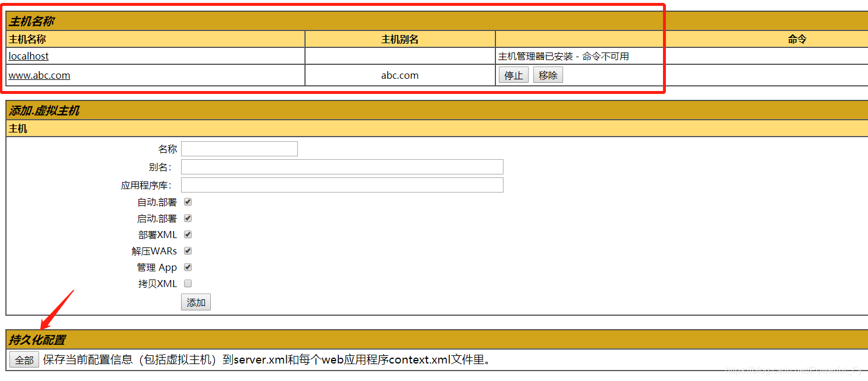Click 全部 to persist all configuration

23,360
